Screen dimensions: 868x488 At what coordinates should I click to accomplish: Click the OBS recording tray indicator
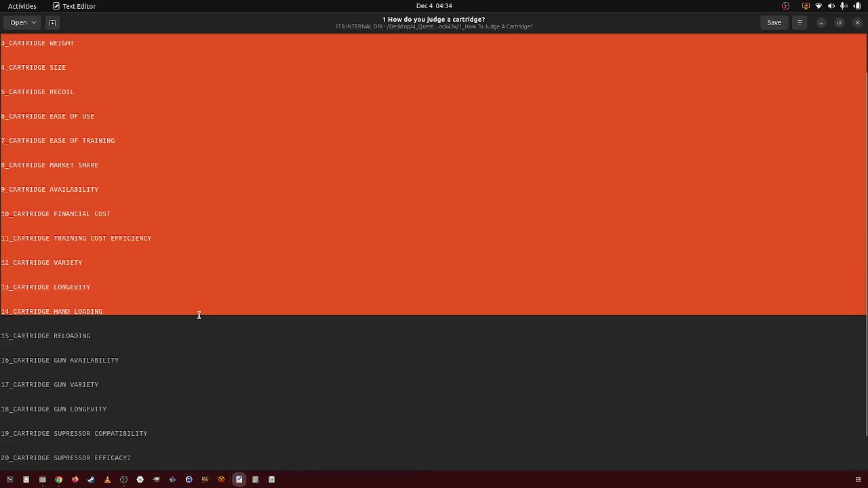785,5
